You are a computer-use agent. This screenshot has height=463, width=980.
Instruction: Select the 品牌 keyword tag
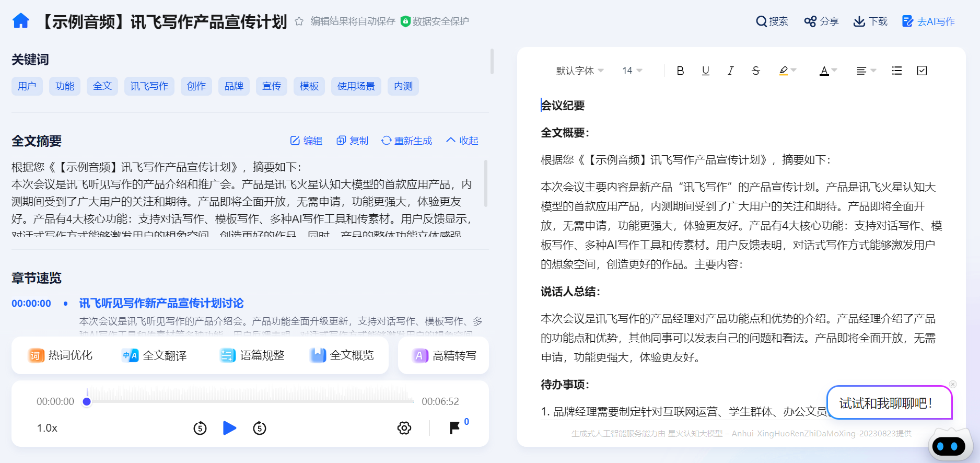tap(234, 86)
